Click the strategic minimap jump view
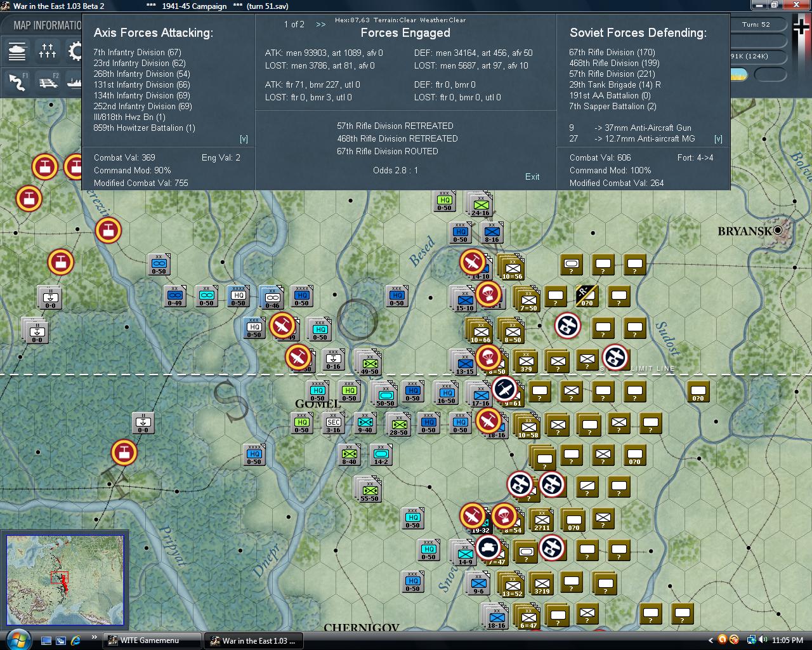812x650 pixels. point(65,581)
